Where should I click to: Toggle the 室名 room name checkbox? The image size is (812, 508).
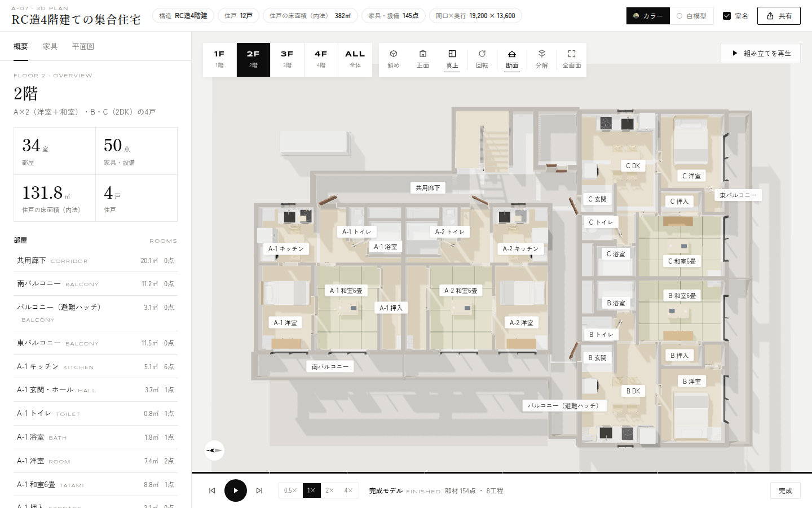pyautogui.click(x=735, y=16)
